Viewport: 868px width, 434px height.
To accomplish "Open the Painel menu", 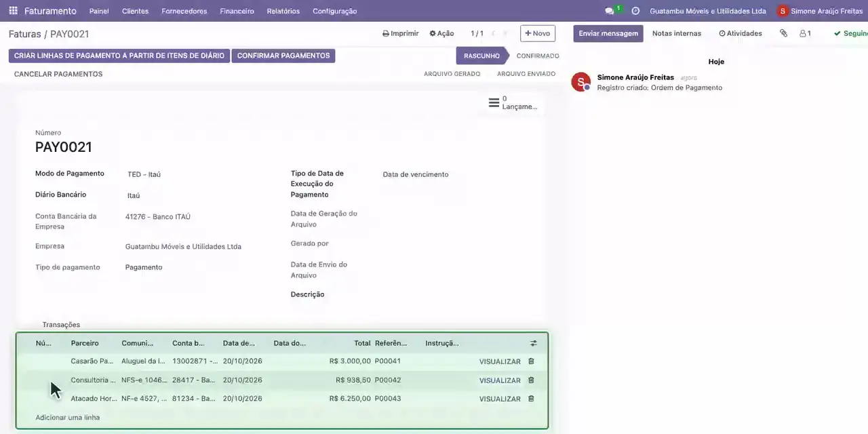I will (x=99, y=11).
